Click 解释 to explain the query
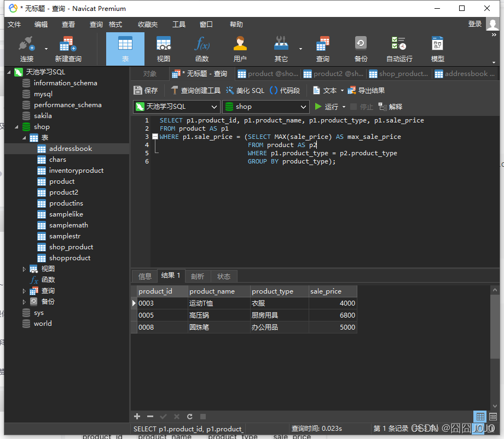The width and height of the screenshot is (504, 439). (390, 107)
